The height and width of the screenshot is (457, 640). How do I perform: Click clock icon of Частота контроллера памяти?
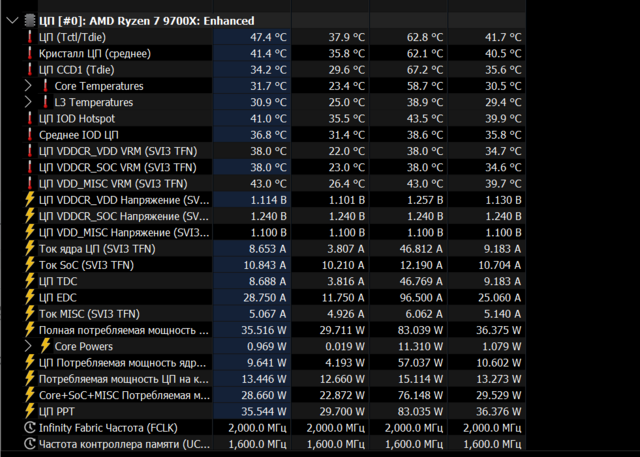point(30,443)
